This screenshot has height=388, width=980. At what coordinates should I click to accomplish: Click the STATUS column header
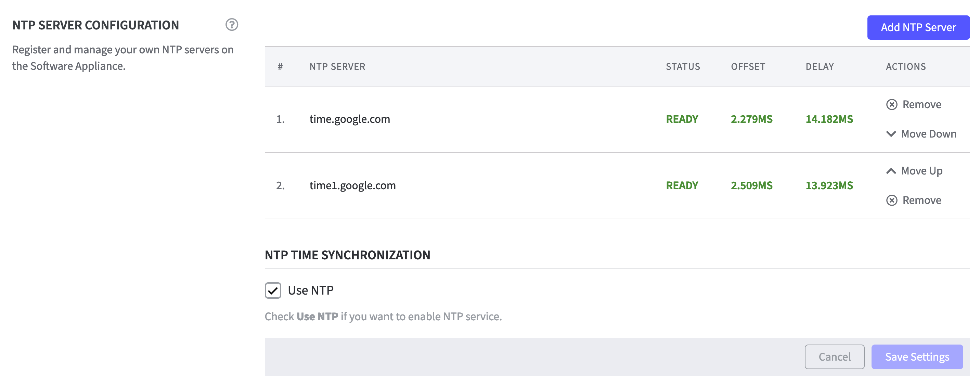(x=683, y=67)
